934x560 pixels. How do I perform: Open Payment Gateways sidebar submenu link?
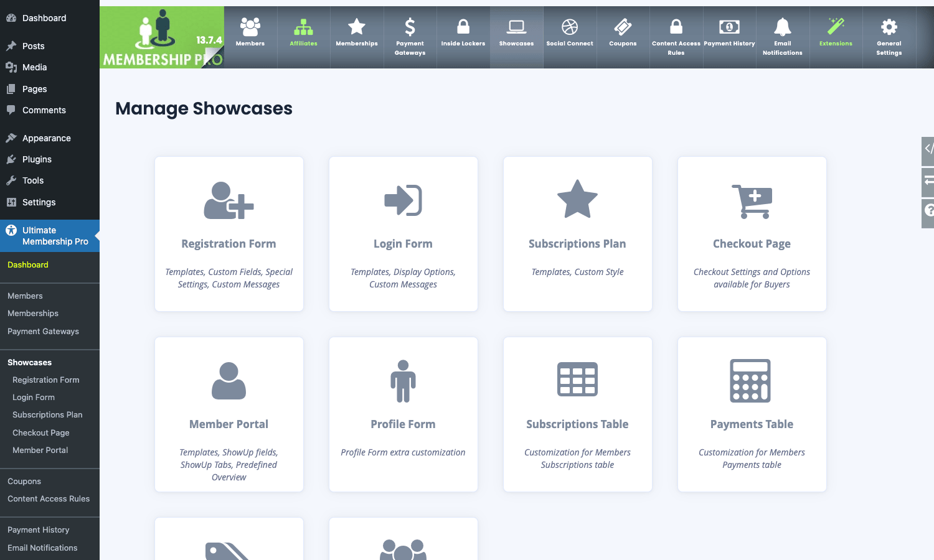click(43, 331)
